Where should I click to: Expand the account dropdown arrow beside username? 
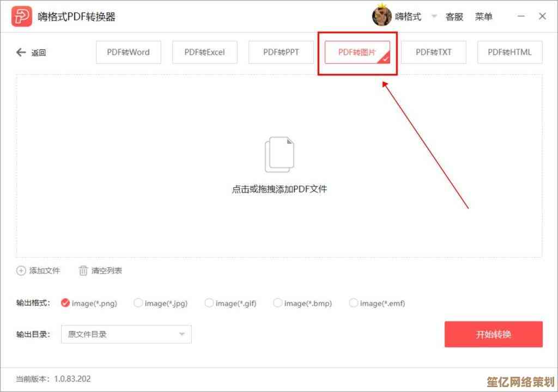pyautogui.click(x=434, y=17)
